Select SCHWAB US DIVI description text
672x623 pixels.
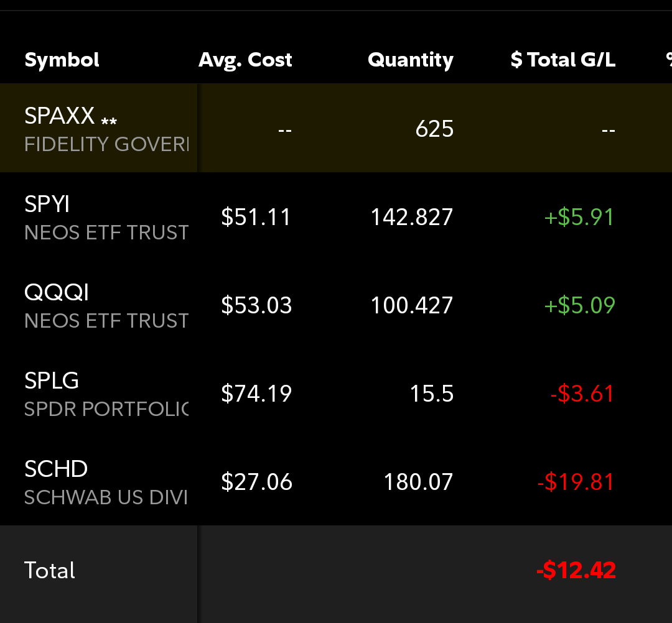106,497
